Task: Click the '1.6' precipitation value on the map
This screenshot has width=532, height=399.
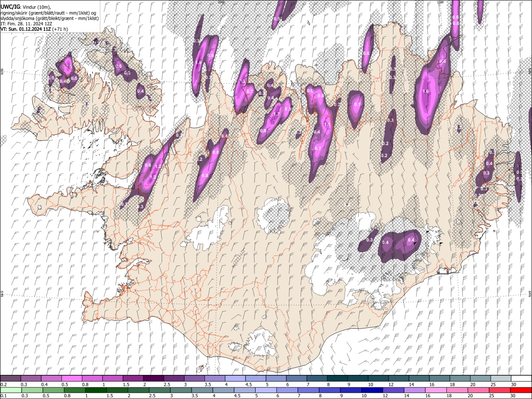Action: click(x=426, y=91)
